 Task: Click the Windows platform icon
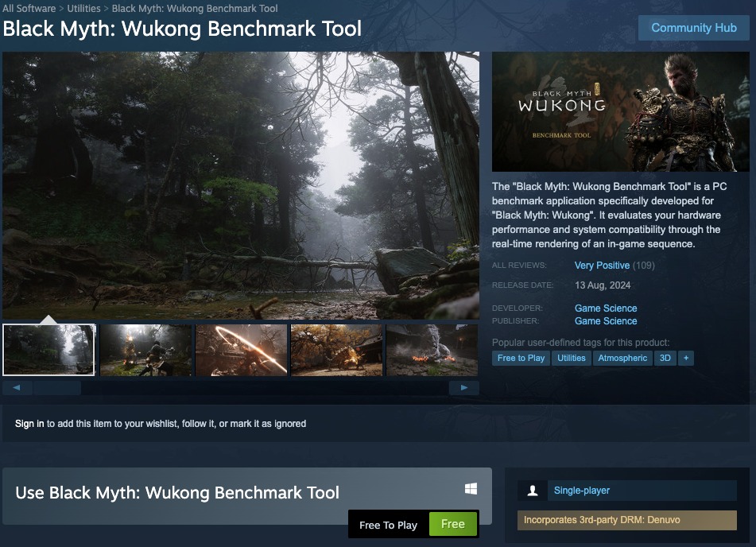pos(471,489)
